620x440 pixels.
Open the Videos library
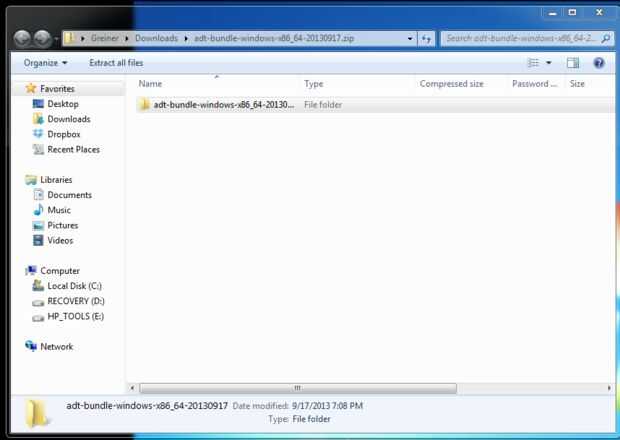60,240
